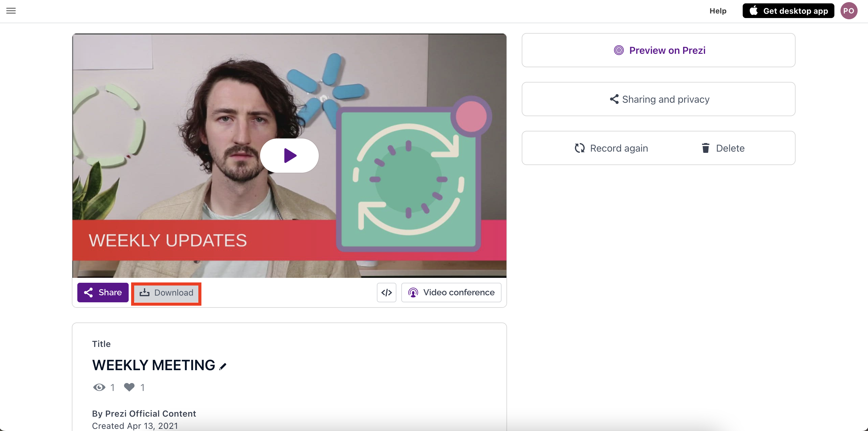
Task: Click the embed code icon
Action: coord(386,293)
